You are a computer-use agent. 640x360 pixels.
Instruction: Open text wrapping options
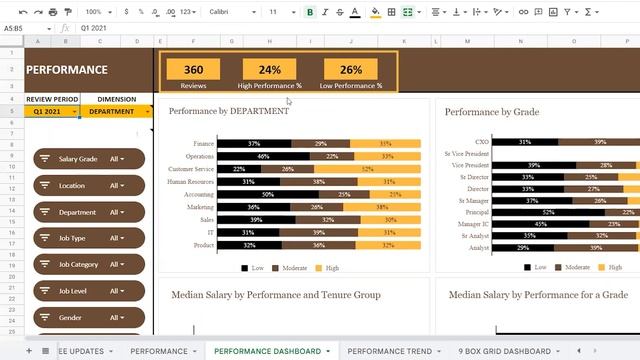click(x=480, y=12)
